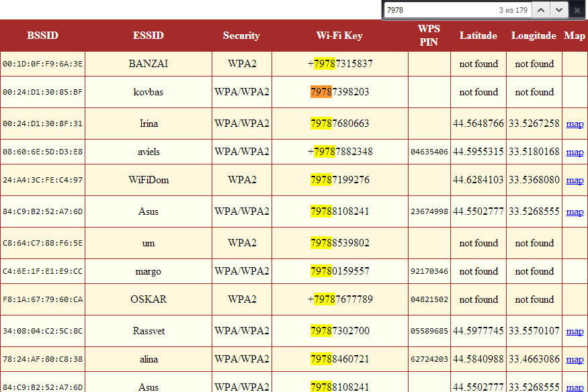Open map link for WiFiDom network
The image size is (588, 392).
click(x=575, y=180)
